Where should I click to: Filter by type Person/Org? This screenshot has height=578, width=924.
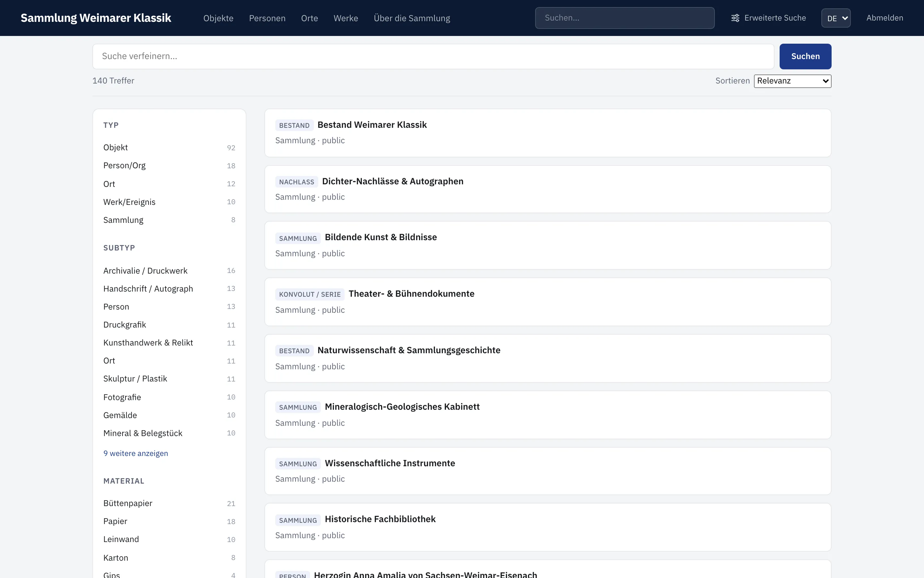coord(169,165)
